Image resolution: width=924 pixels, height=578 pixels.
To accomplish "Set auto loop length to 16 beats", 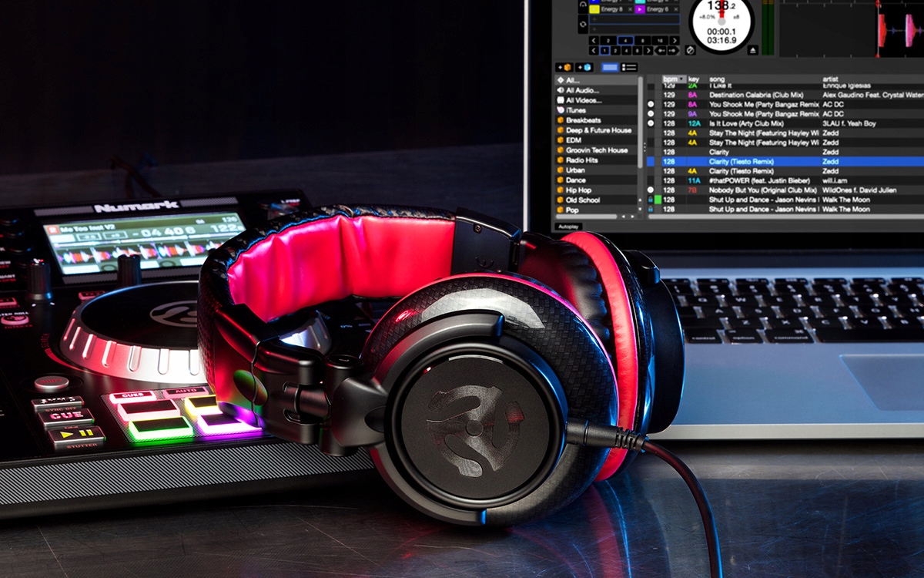I will tap(660, 40).
